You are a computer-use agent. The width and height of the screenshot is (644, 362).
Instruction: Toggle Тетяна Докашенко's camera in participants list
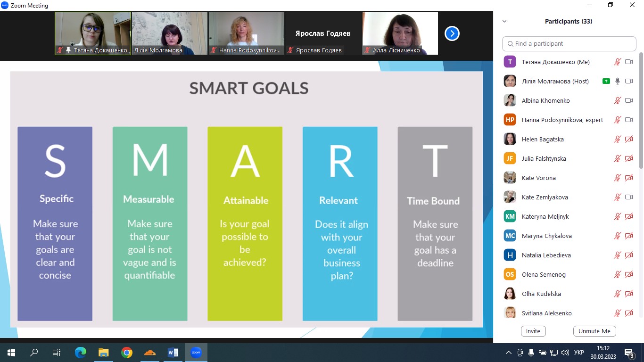pyautogui.click(x=629, y=62)
